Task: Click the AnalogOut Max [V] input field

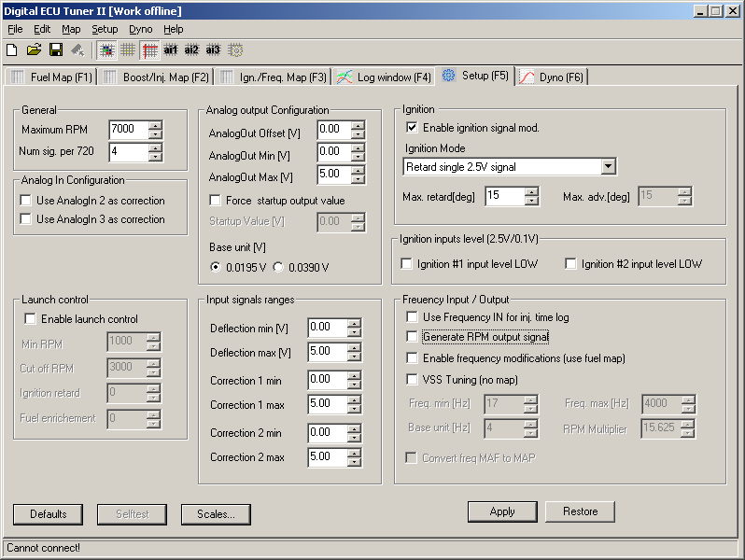Action: (x=334, y=175)
